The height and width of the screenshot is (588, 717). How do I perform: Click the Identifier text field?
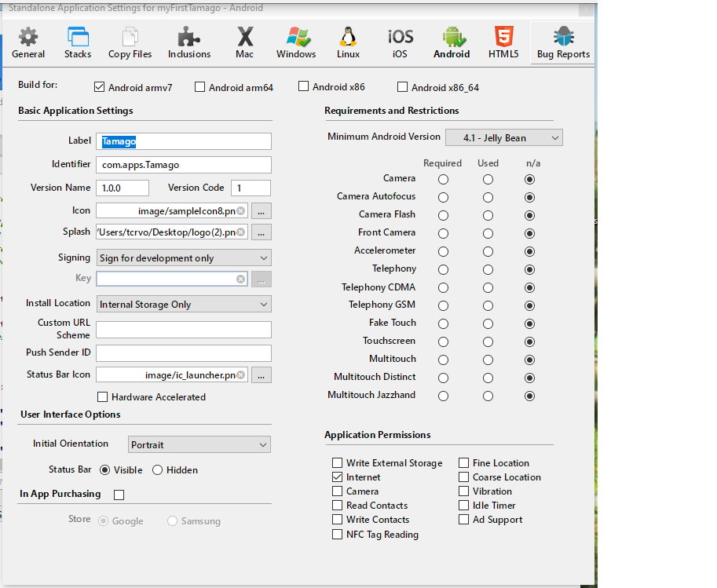184,165
